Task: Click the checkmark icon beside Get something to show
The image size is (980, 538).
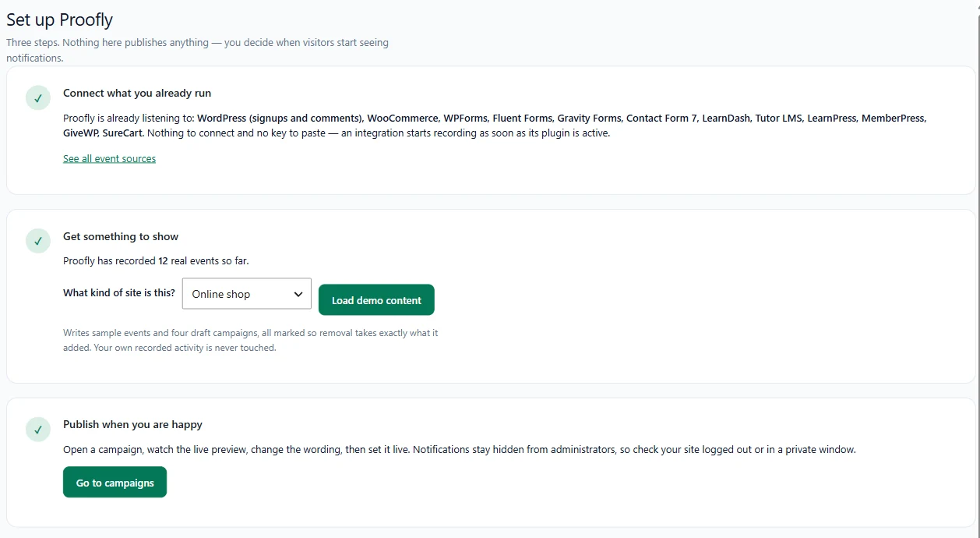Action: pyautogui.click(x=38, y=241)
